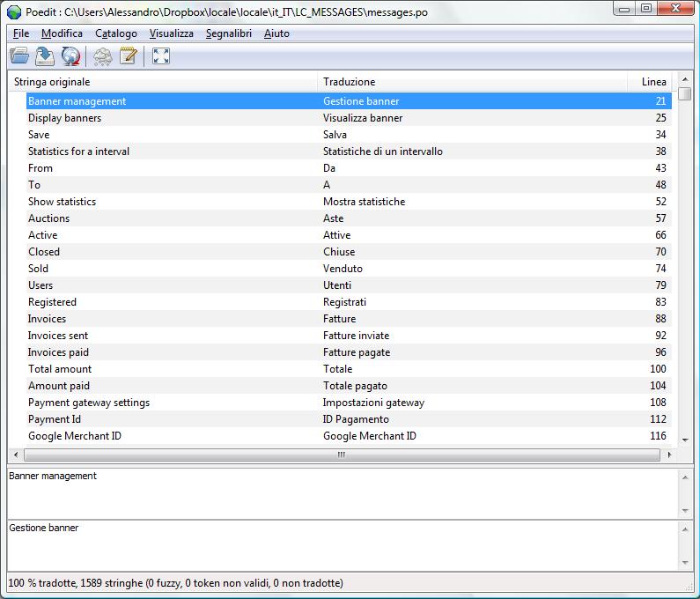This screenshot has height=599, width=700.
Task: Select the 'Registered' row
Action: tap(349, 302)
